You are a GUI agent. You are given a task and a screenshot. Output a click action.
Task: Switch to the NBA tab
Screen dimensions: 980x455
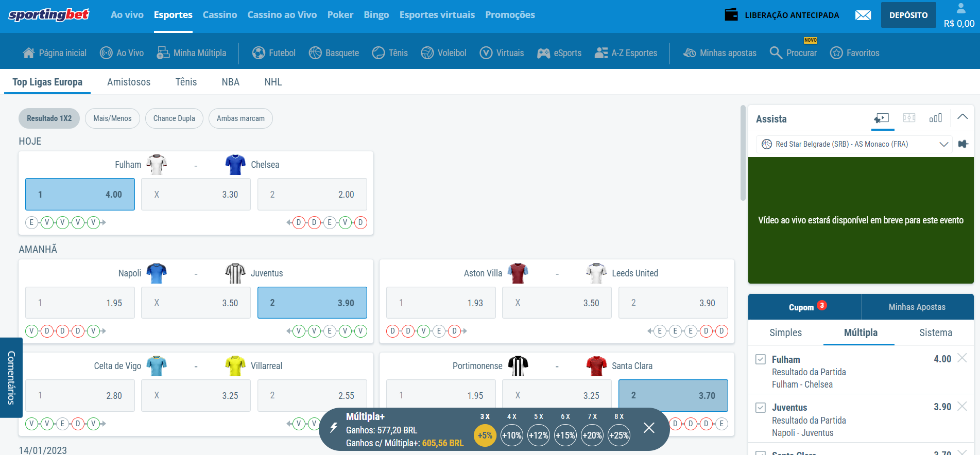pos(231,82)
